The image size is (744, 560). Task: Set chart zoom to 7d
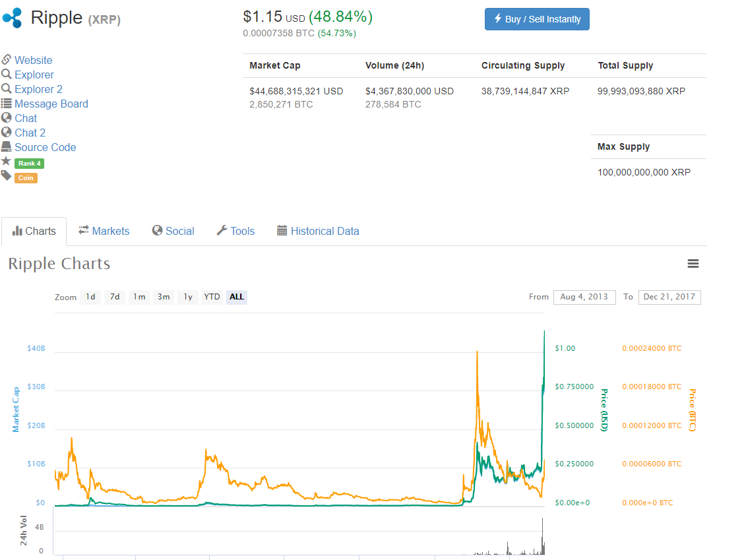click(x=115, y=297)
